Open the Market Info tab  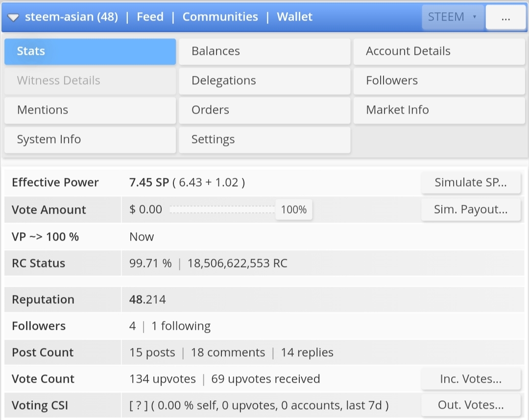[439, 110]
